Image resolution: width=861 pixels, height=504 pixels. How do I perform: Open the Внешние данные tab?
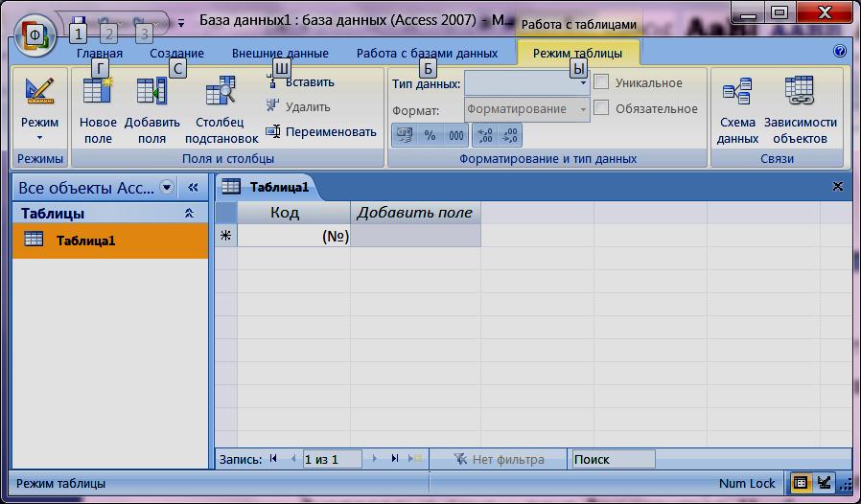coord(280,54)
